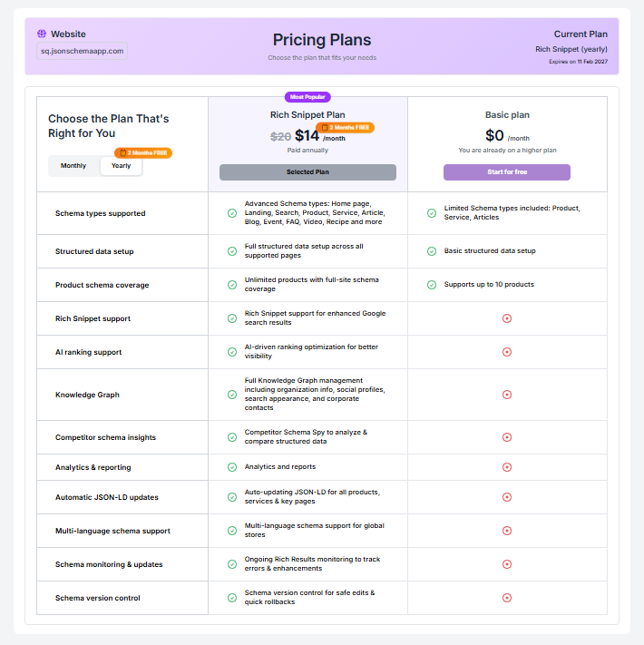
Task: Click red X icon in AI ranking support row
Action: (507, 352)
